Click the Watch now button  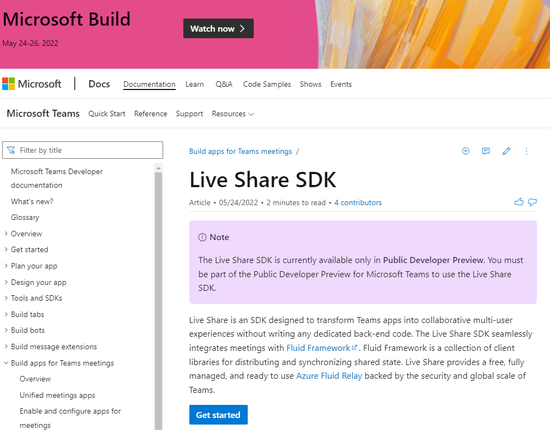[218, 28]
